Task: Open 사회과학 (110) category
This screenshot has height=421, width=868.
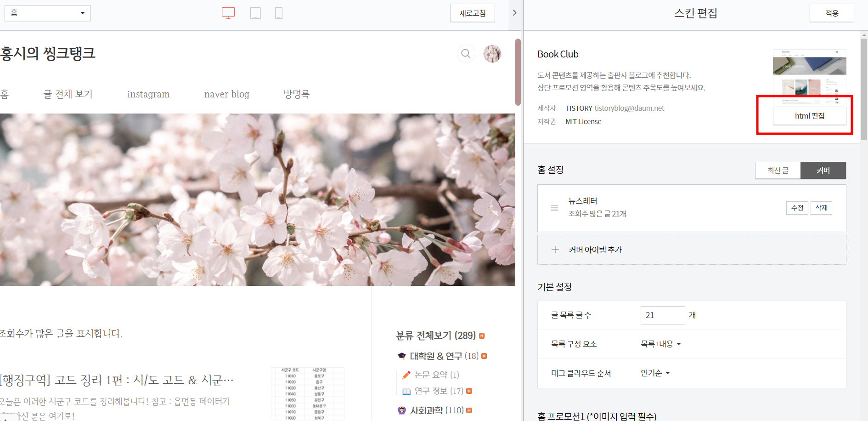Action: point(437,410)
